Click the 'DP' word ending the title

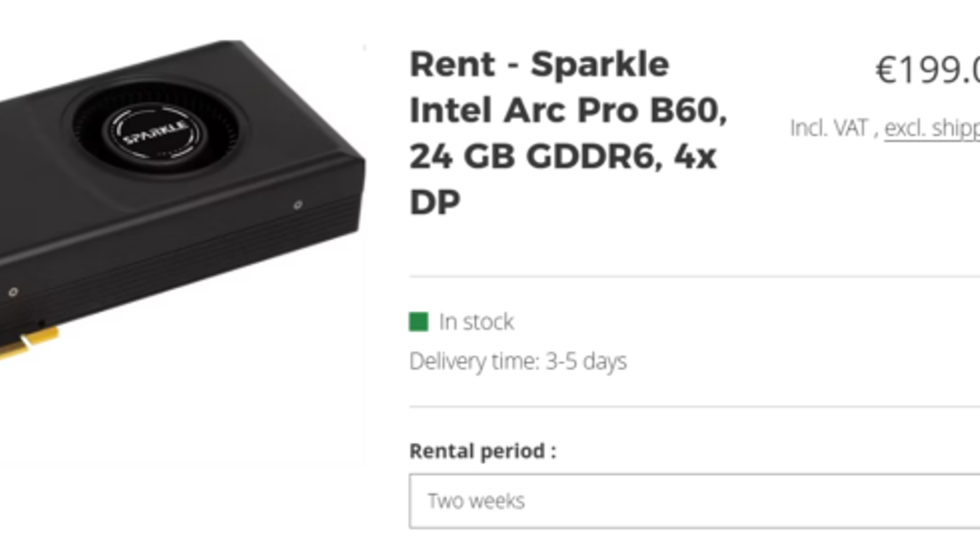click(435, 202)
